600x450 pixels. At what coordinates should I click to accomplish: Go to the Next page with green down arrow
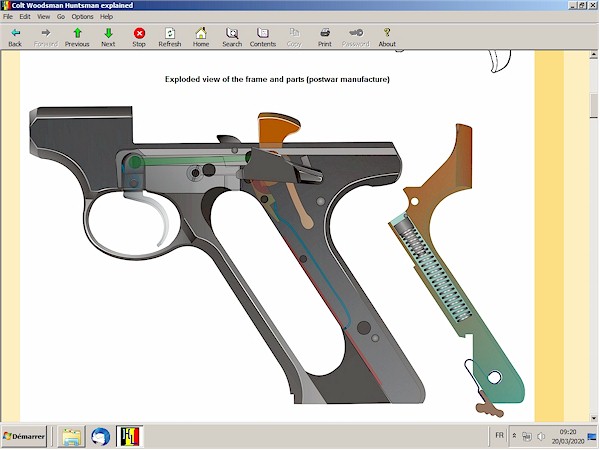click(108, 37)
